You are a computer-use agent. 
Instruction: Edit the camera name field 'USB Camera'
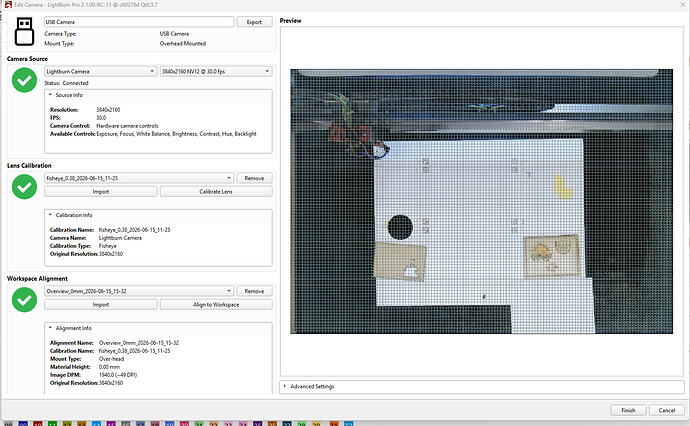[x=139, y=22]
